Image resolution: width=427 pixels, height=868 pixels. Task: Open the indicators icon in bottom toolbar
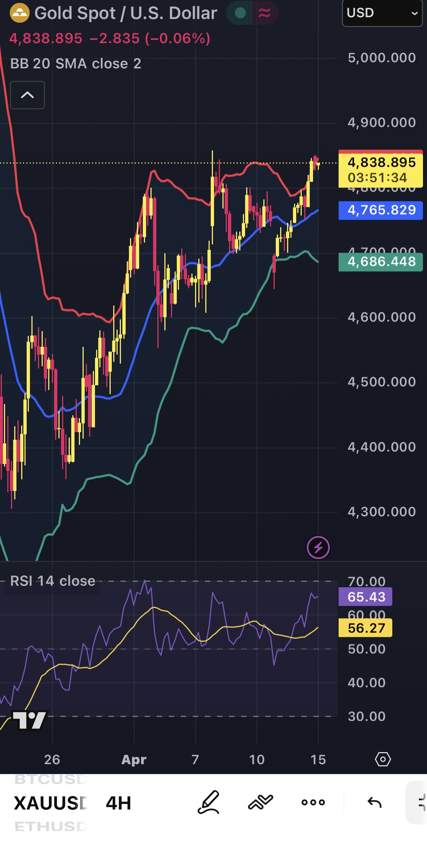pos(260,802)
